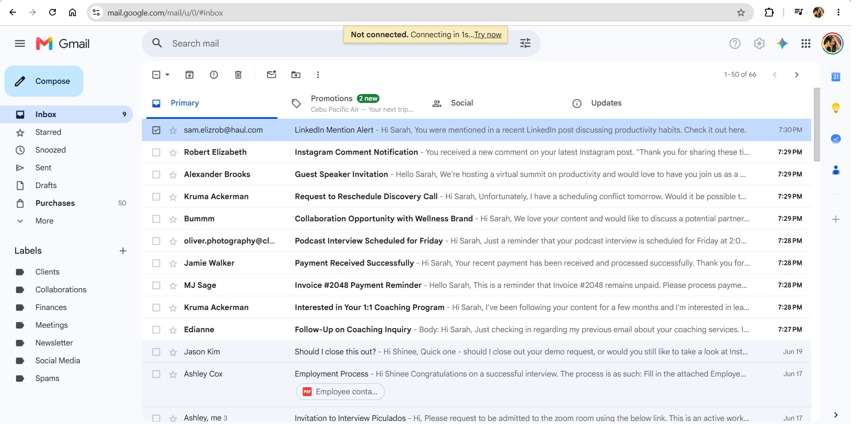Open Google Tasks in the side panel

coord(836,139)
